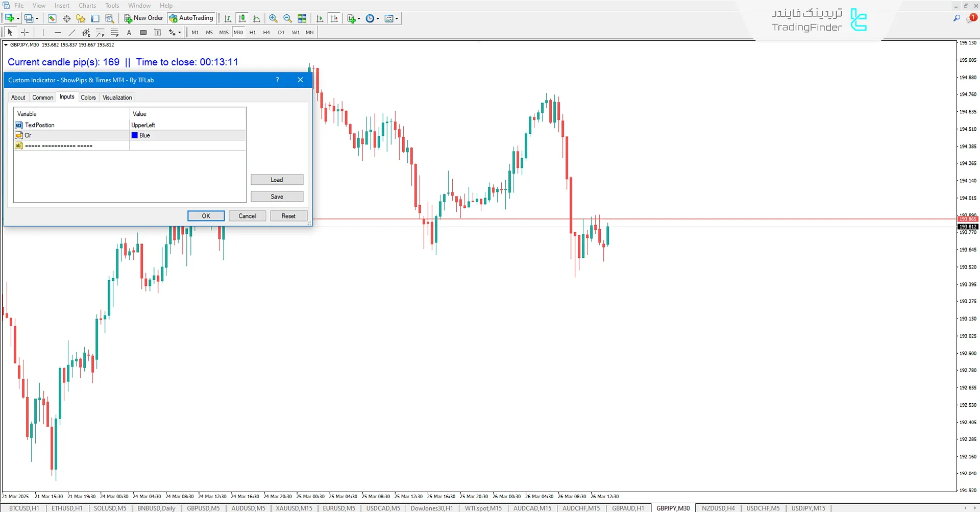This screenshot has height=512, width=980.
Task: Expand the Periodicity clock dropdown
Action: [378, 18]
